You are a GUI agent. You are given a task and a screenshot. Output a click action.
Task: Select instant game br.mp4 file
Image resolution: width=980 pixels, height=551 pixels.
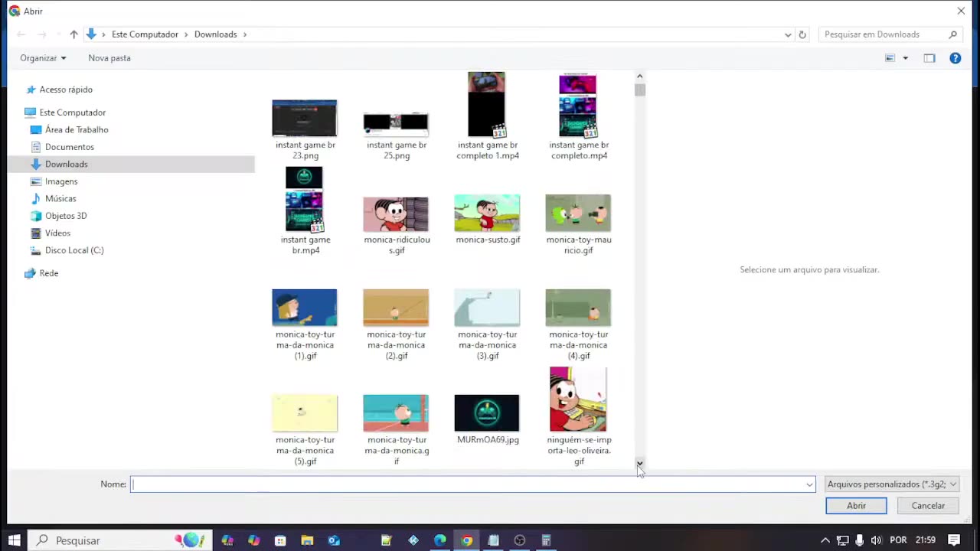305,210
